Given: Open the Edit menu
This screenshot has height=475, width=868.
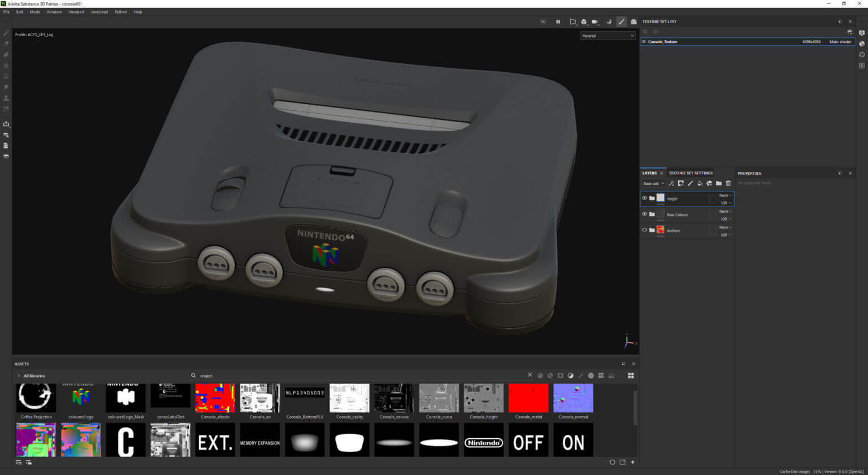Looking at the screenshot, I should (20, 12).
